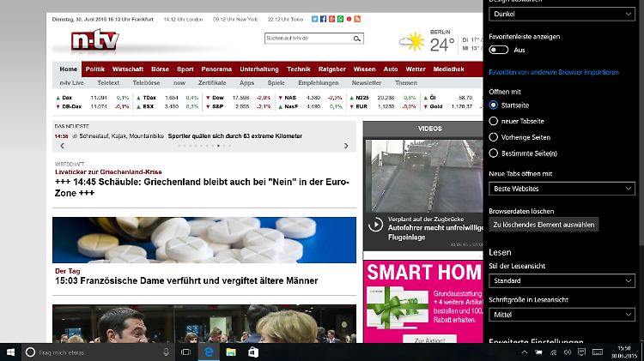Click the Teletext submenu link
This screenshot has width=644, height=361.
(108, 83)
